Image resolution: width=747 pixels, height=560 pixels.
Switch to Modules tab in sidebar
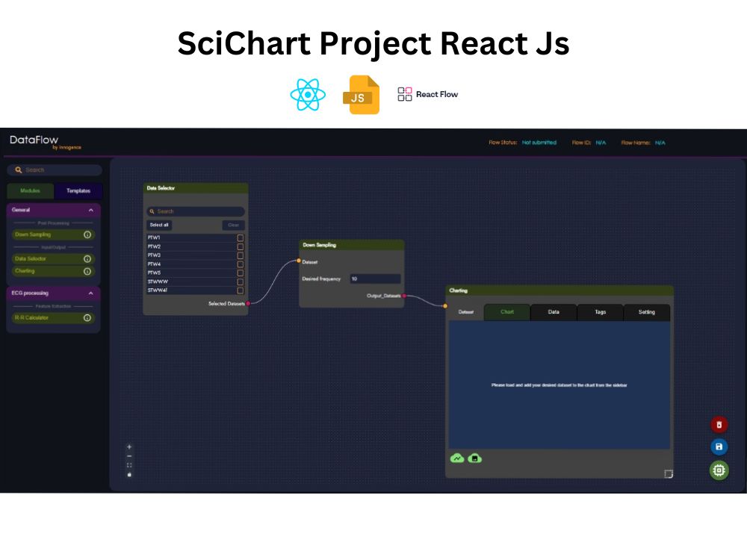[31, 191]
